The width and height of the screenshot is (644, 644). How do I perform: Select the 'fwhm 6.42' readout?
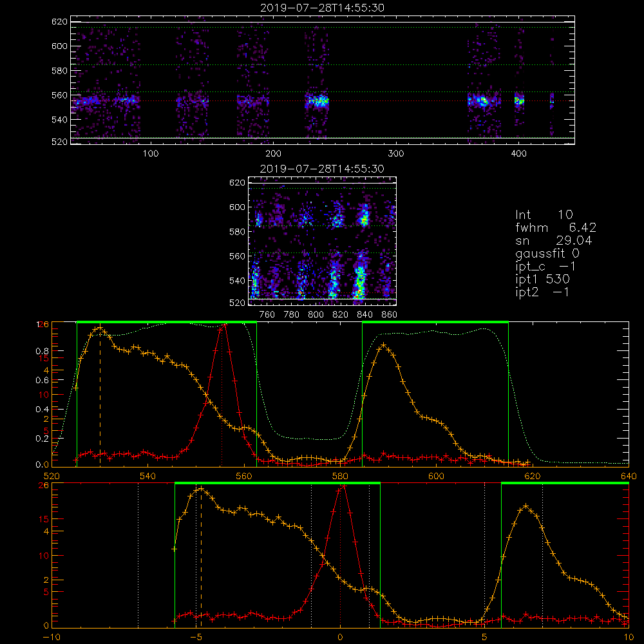[556, 227]
